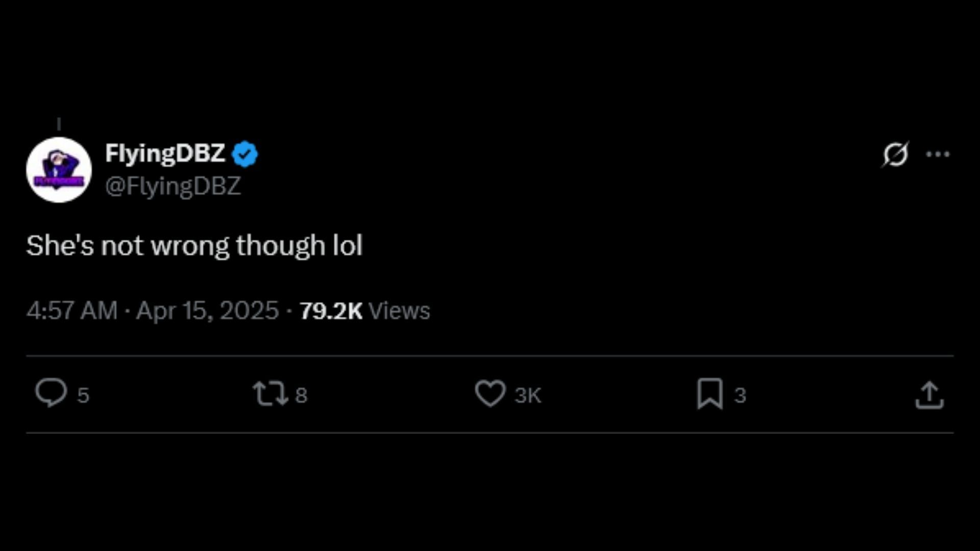Repost this tweet using the arrows icon
This screenshot has height=551, width=980.
270,394
